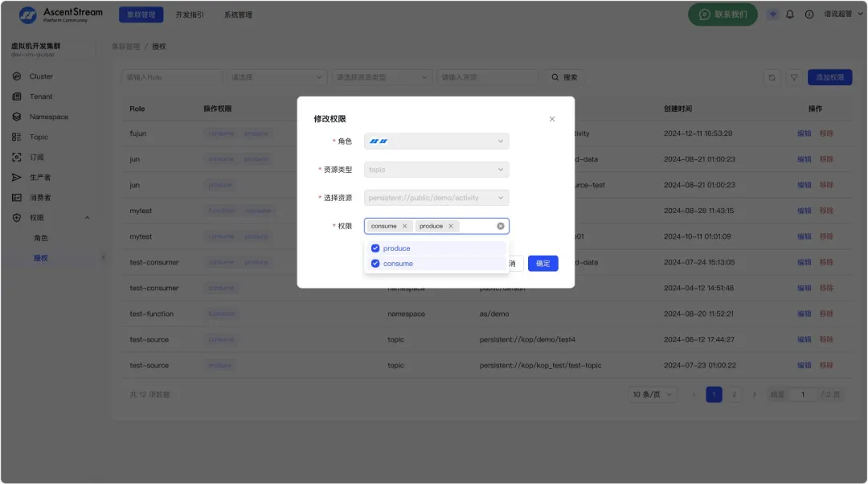Click the notification bell icon
The width and height of the screenshot is (868, 484).
tap(790, 14)
